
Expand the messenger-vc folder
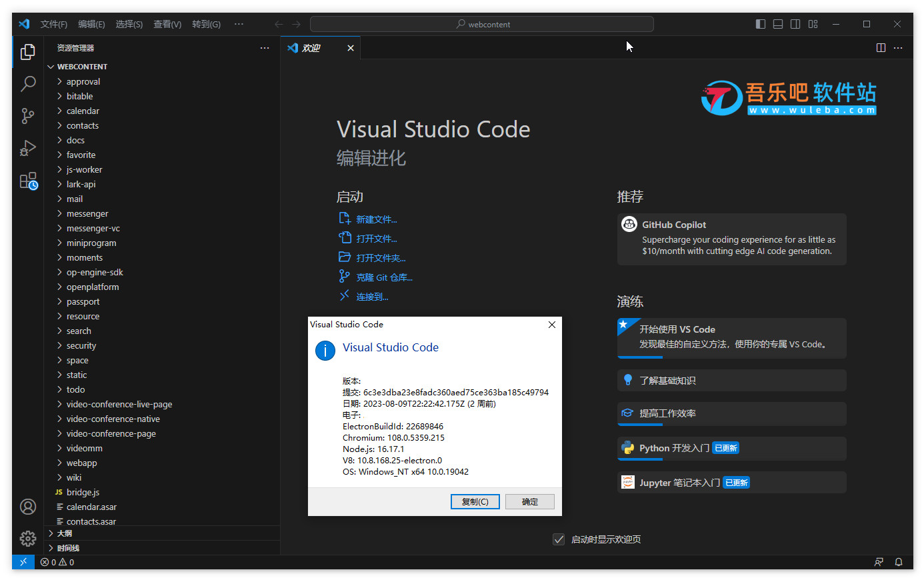pos(163,228)
